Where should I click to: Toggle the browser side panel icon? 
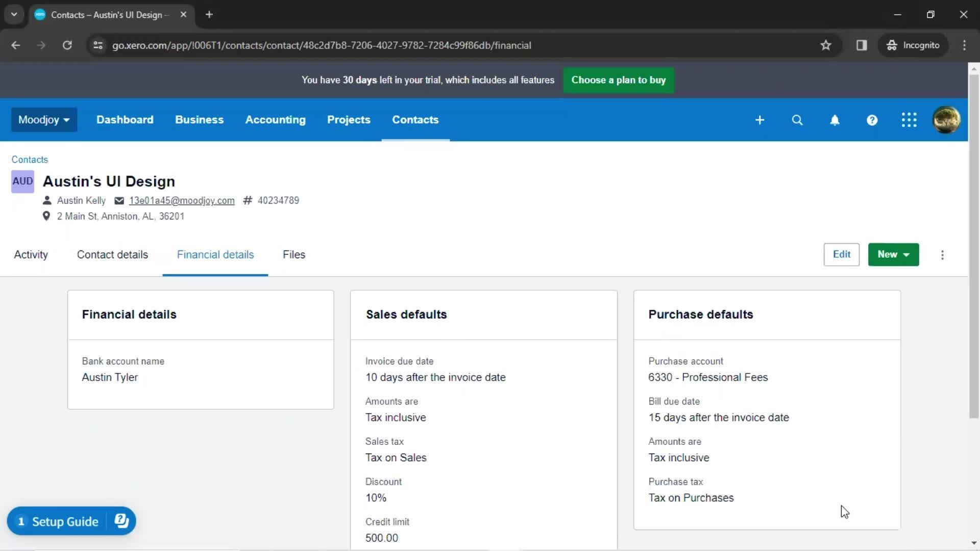(862, 45)
